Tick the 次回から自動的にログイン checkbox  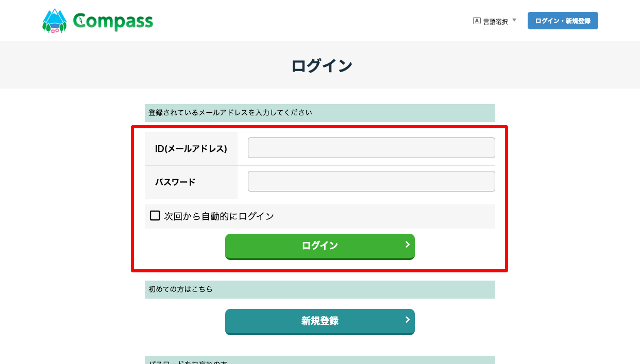[x=155, y=216]
